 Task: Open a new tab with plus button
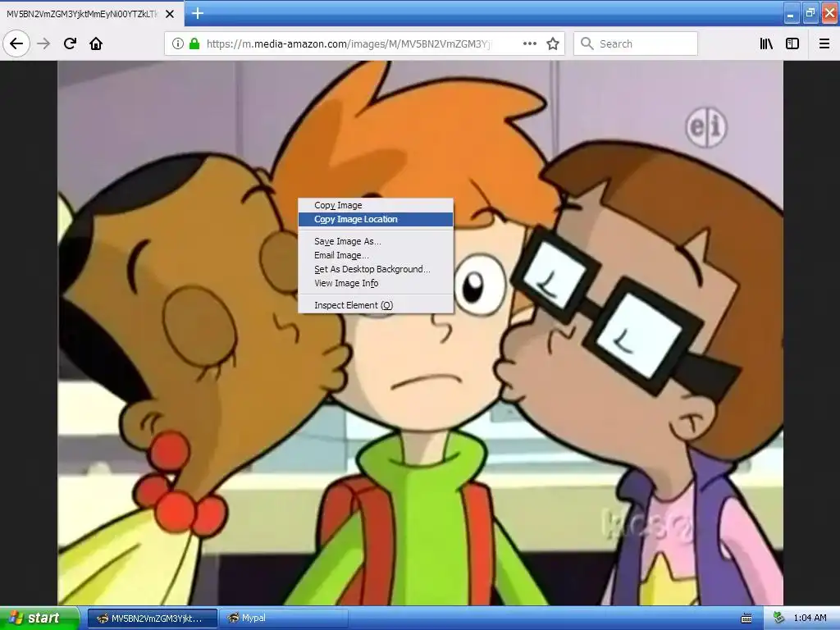(x=197, y=13)
